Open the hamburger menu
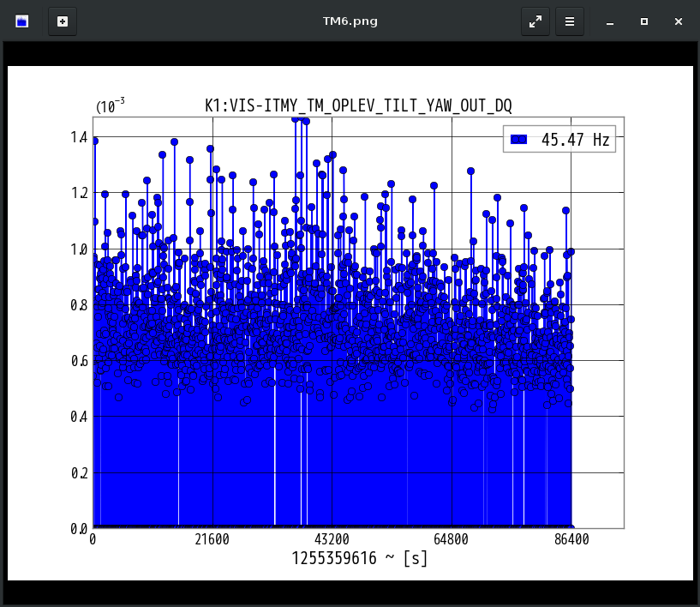 point(570,21)
